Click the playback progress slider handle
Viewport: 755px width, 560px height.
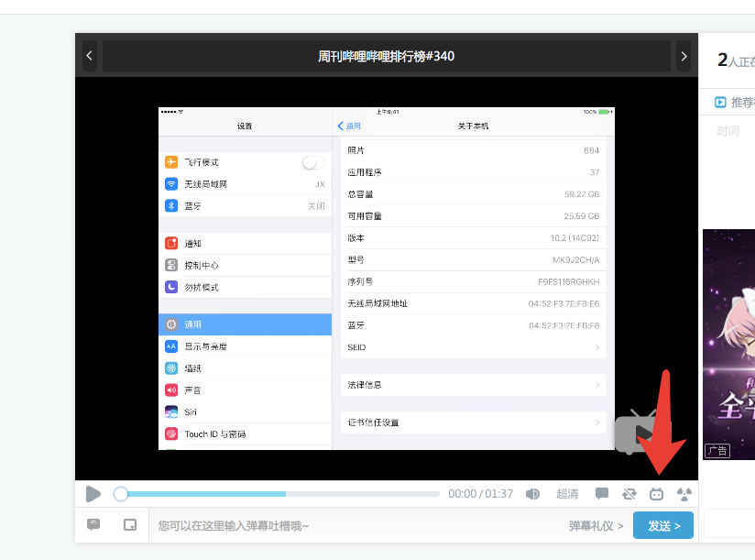pos(121,494)
